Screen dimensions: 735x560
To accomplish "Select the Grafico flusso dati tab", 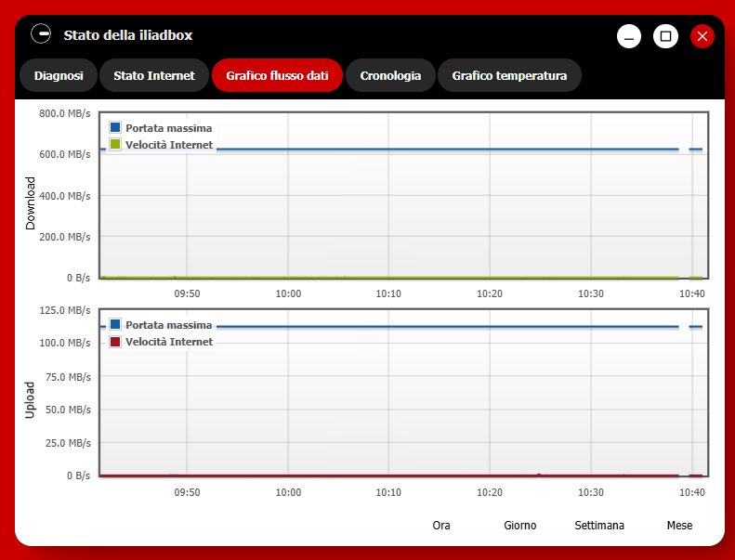I will click(277, 76).
